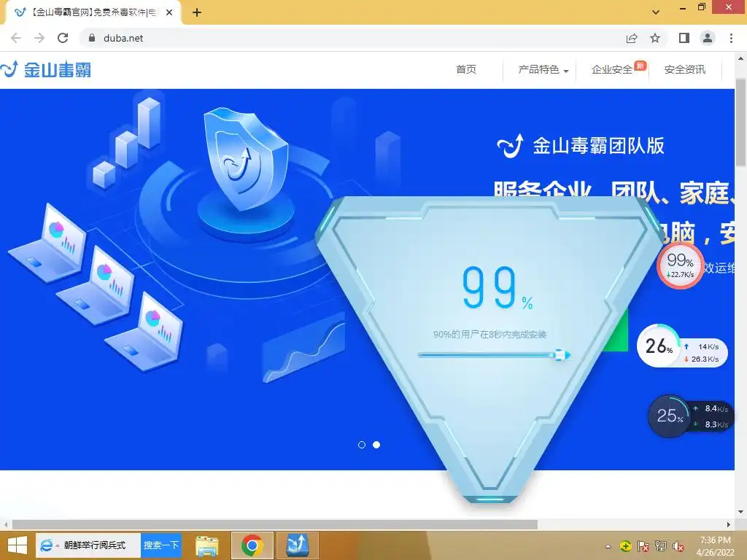Screen dimensions: 747x560
Task: Click the 金山毒霸团队版 banner title
Action: click(x=581, y=146)
